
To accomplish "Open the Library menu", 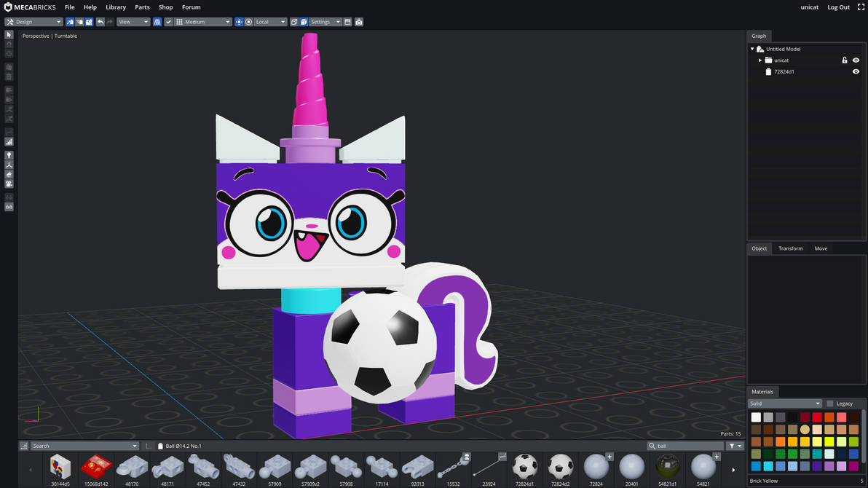I will (x=115, y=7).
